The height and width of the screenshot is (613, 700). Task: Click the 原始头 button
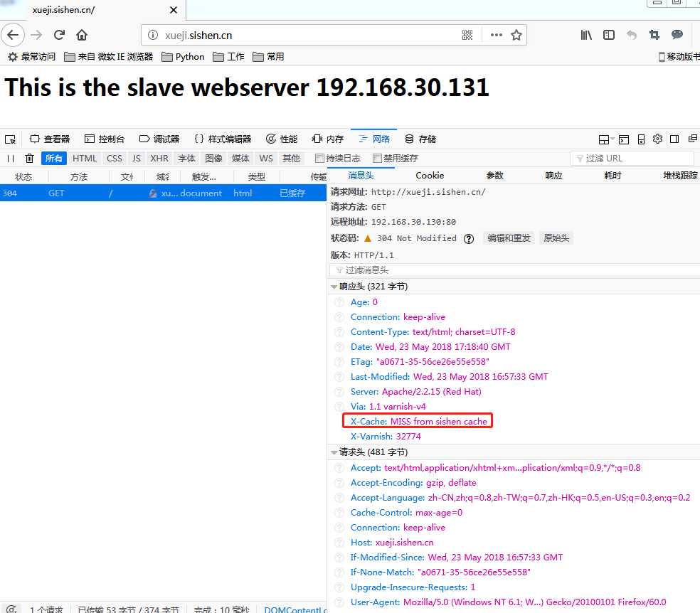[x=556, y=238]
